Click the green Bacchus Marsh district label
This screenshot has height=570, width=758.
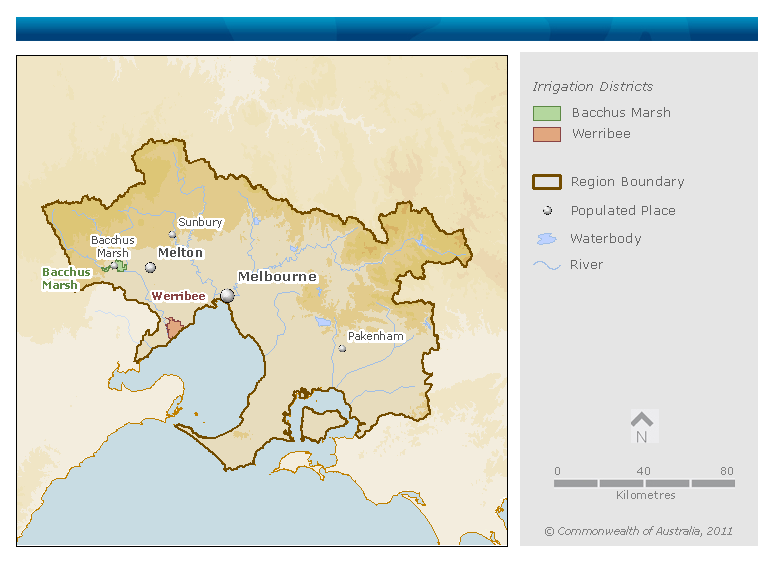[x=66, y=278]
